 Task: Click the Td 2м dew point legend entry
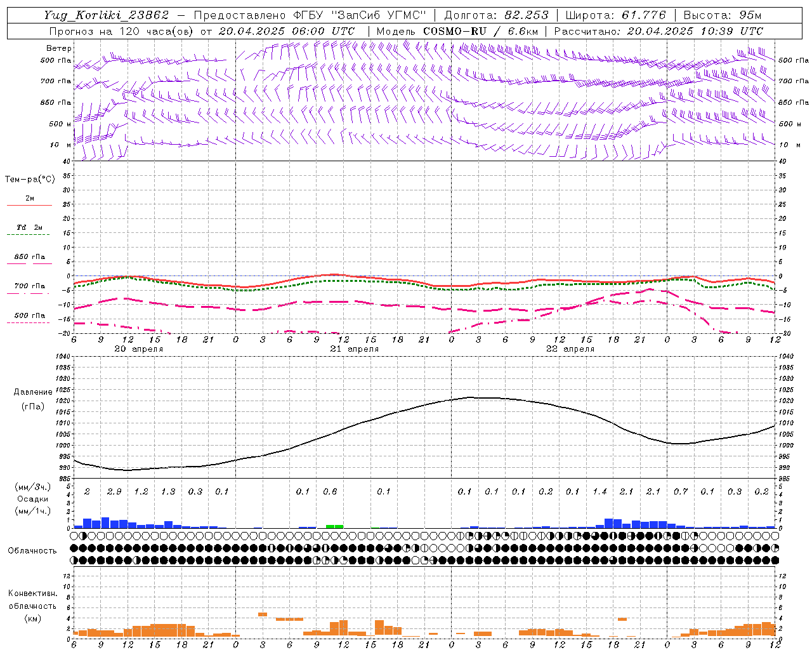[29, 227]
